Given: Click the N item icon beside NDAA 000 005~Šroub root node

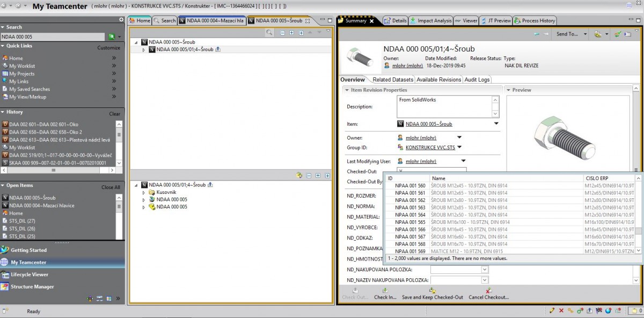Looking at the screenshot, I should 145,42.
